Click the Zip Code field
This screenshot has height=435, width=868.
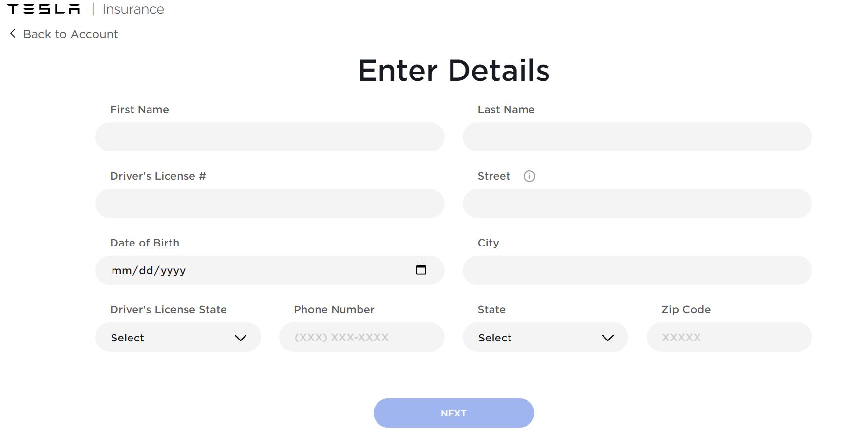coord(729,337)
